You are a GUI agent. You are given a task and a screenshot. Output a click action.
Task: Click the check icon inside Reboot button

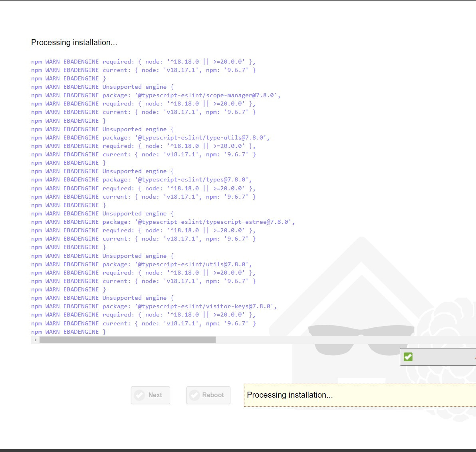tap(194, 395)
